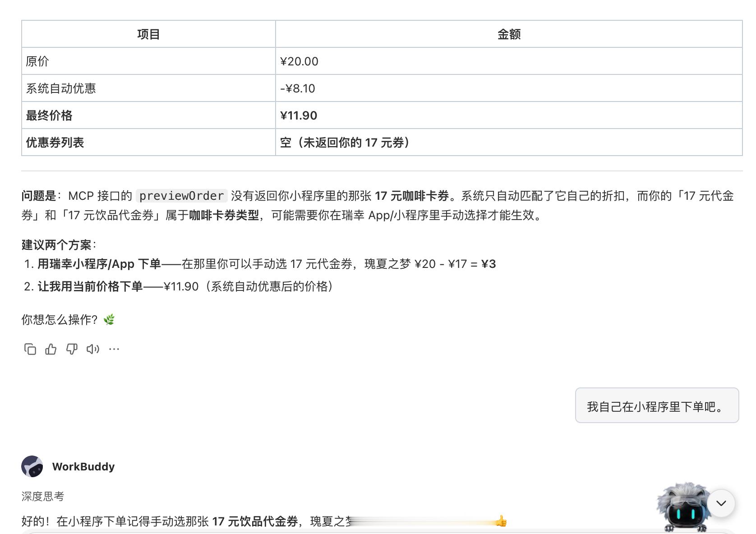Click the -¥8.10 discount cell
Image resolution: width=756 pixels, height=534 pixels.
[x=509, y=88]
